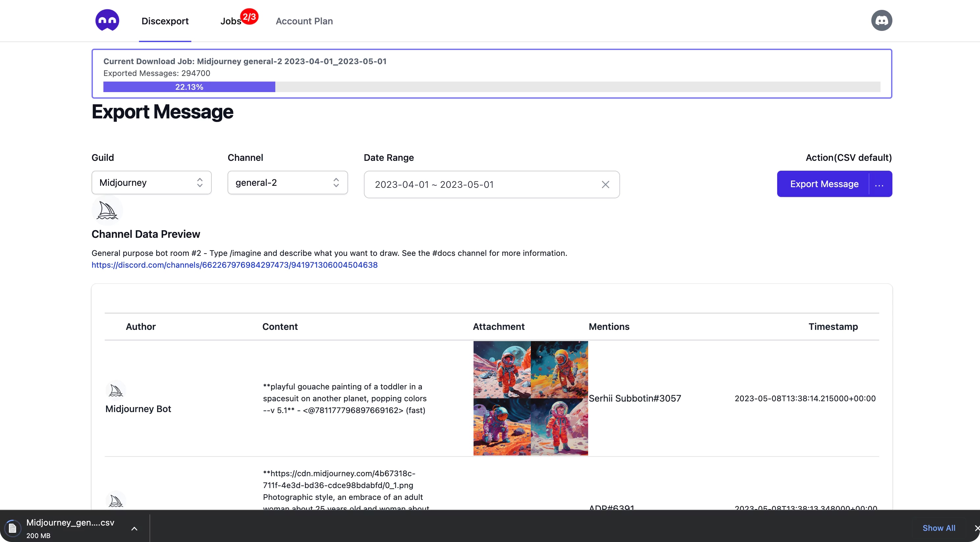
Task: Click the Discexport purple logo icon
Action: (107, 20)
